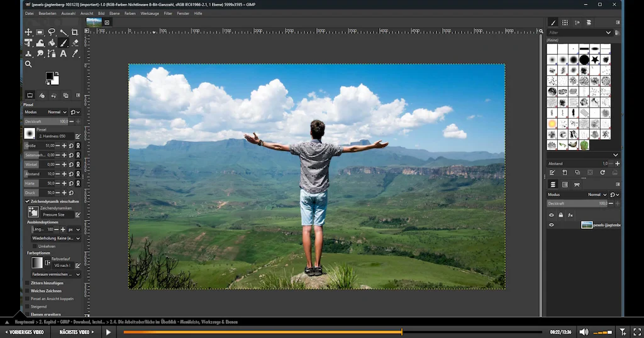Select the Move tool

[x=28, y=32]
